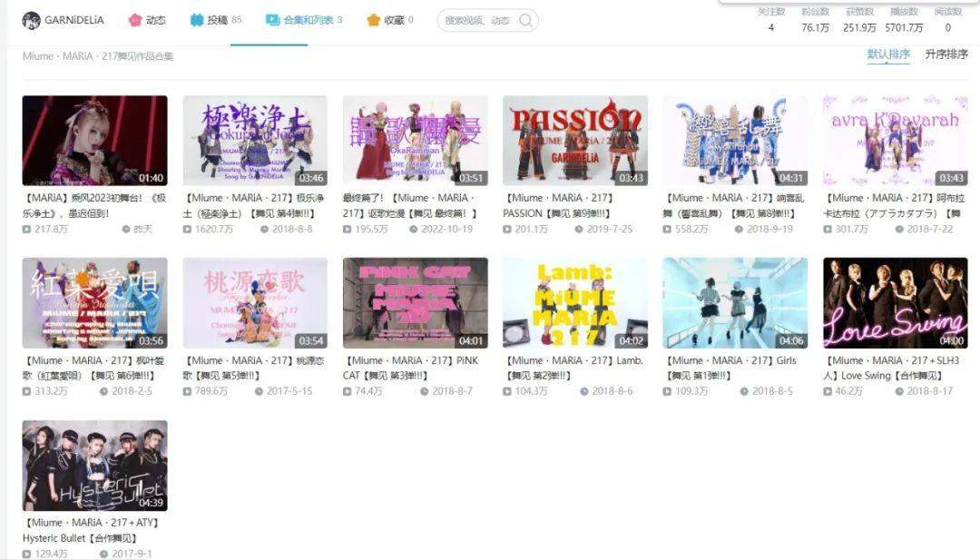
Task: Open the 極楽浄土 video thumbnail
Action: 255,141
